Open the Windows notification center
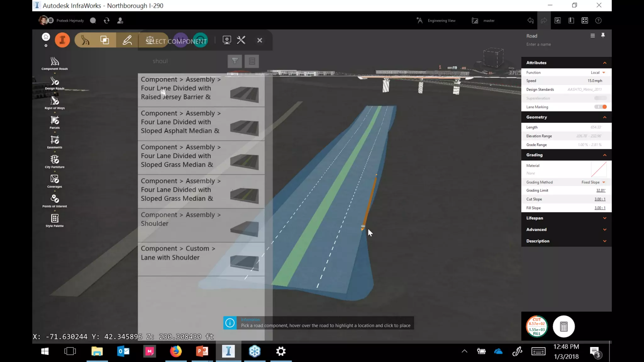The width and height of the screenshot is (644, 362). (595, 352)
